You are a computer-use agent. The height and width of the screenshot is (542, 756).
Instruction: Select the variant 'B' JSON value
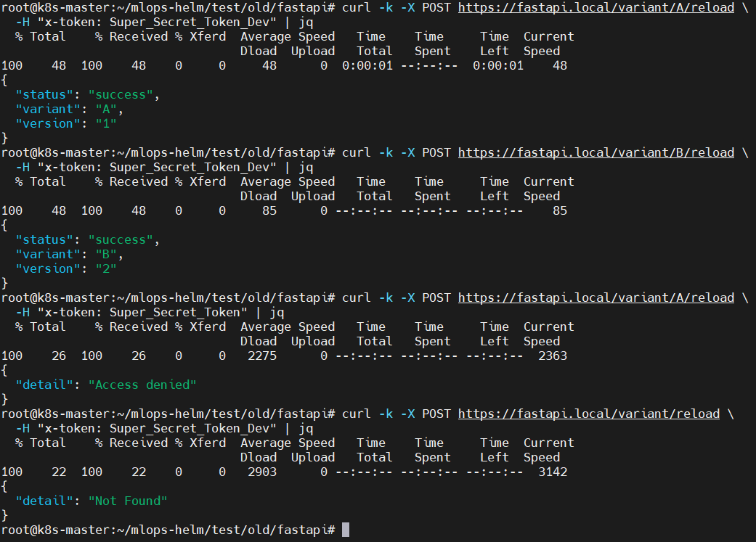[x=105, y=254]
